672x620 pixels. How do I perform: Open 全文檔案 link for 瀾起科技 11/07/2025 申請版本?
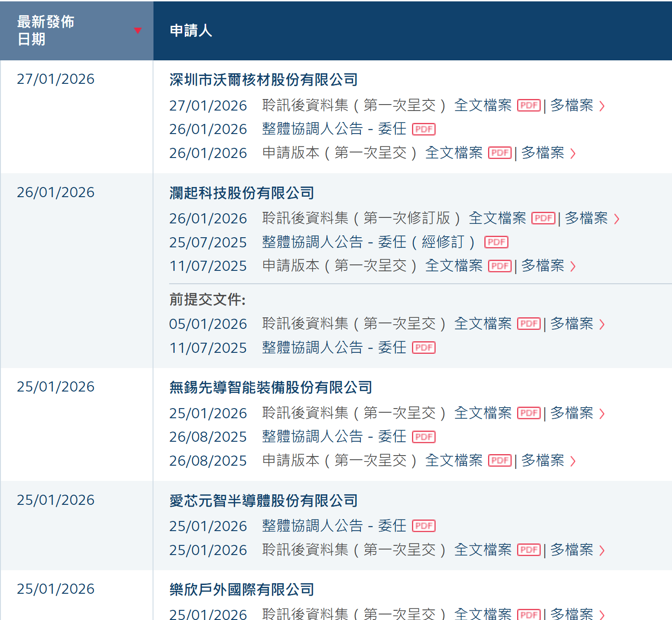point(454,266)
